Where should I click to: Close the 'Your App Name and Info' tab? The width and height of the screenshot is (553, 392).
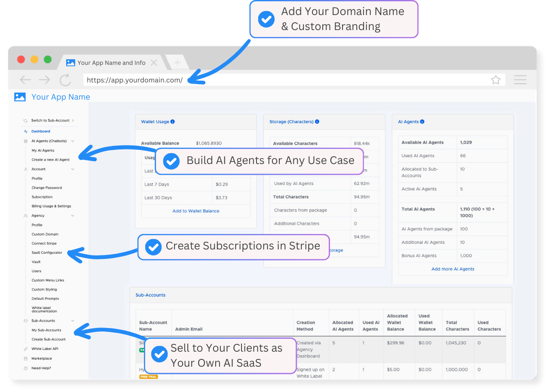click(x=154, y=63)
